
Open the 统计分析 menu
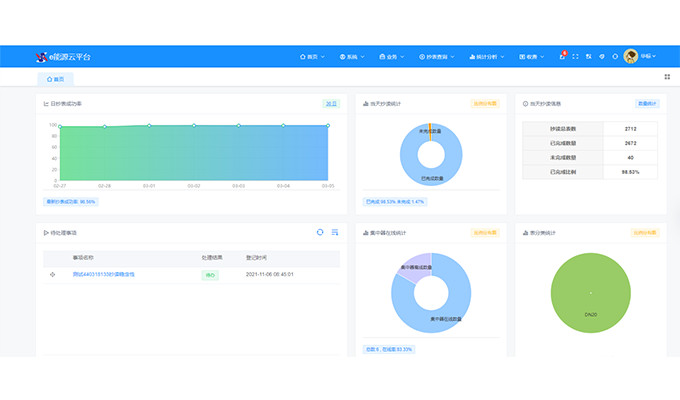(x=489, y=57)
